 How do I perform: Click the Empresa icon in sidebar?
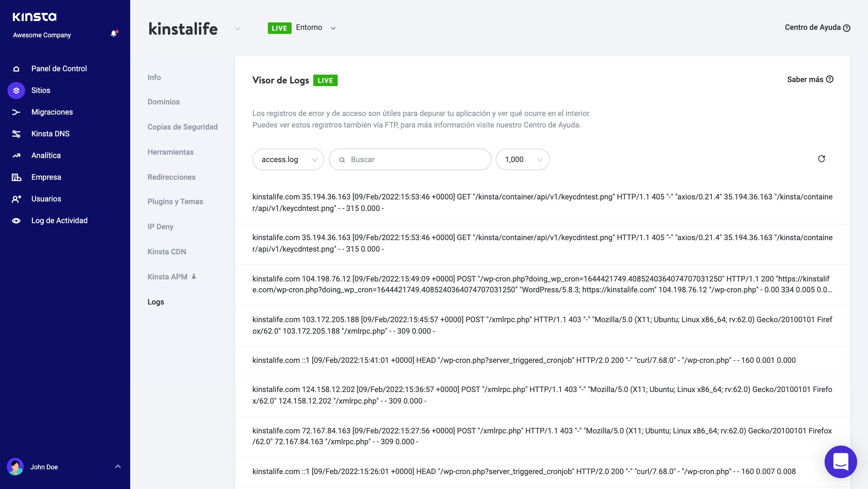tap(16, 177)
